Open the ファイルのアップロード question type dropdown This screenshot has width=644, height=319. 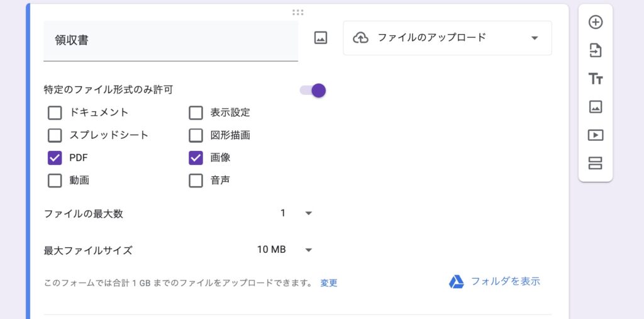[447, 38]
